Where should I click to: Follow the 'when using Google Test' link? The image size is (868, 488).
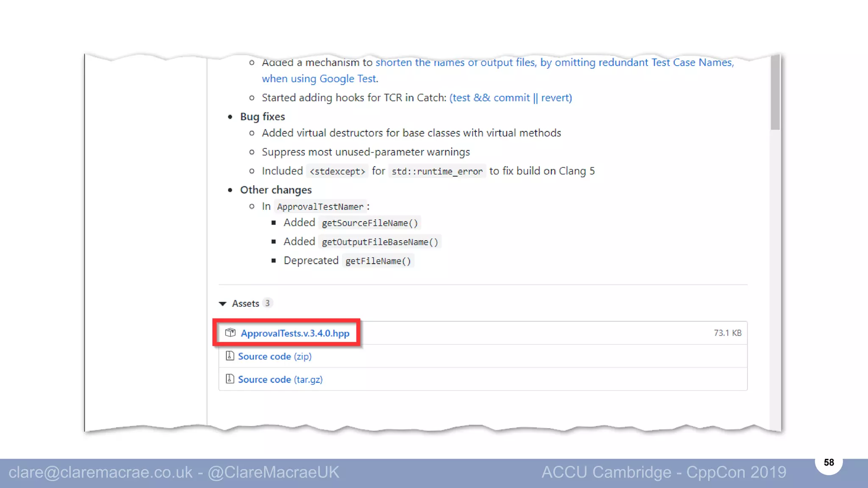pyautogui.click(x=320, y=79)
